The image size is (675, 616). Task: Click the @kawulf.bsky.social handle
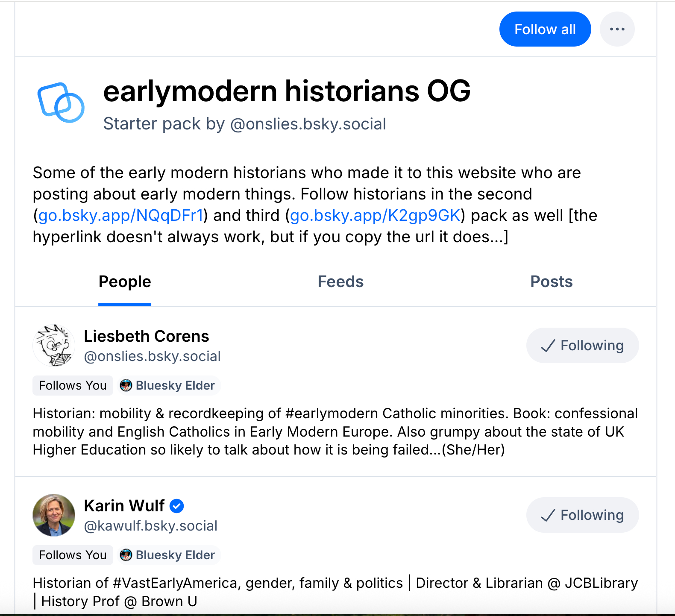pyautogui.click(x=151, y=526)
